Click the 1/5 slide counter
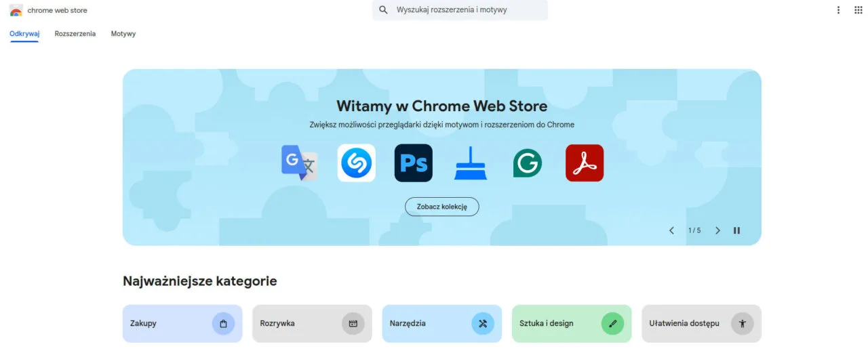Image resolution: width=868 pixels, height=355 pixels. click(x=694, y=230)
